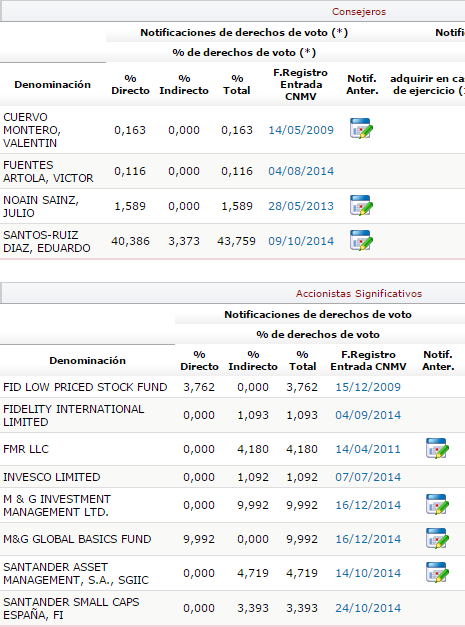Open previous notification icon for NOAIN SAINZ, JULIO
The height and width of the screenshot is (627, 465).
361,206
